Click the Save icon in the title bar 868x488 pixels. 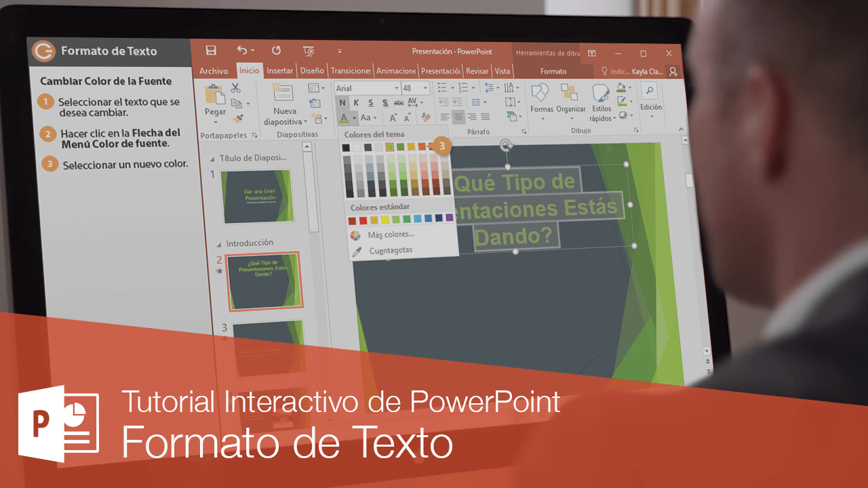211,50
